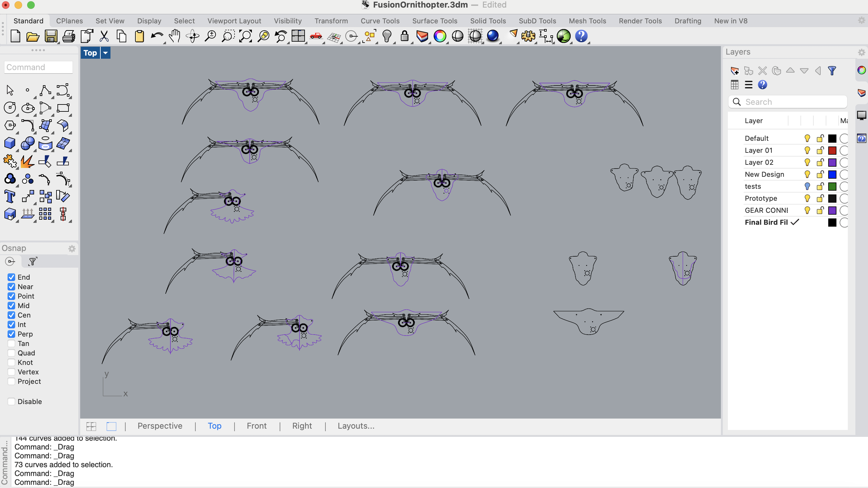
Task: Click the layer filter funnel icon
Action: point(832,71)
